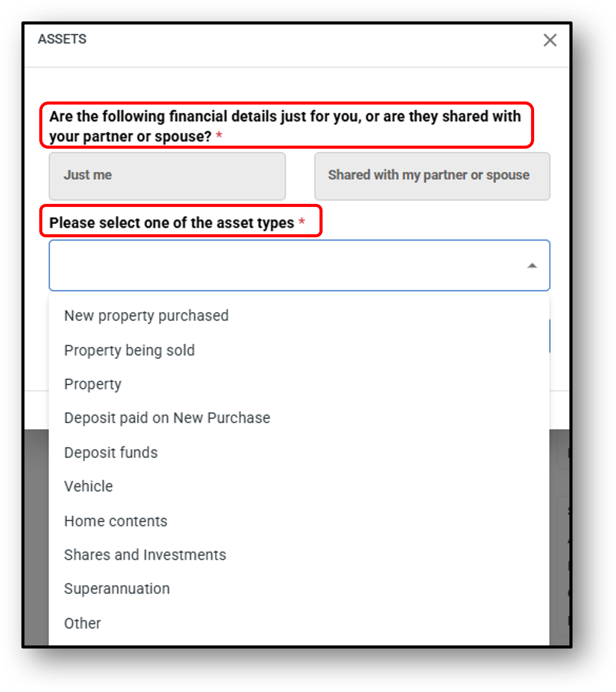Screen dimensions: 616x692
Task: Pick 'Other' from asset types
Action: click(82, 623)
